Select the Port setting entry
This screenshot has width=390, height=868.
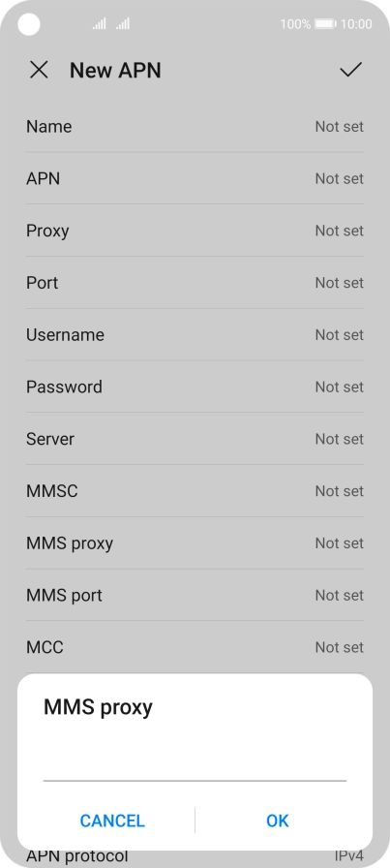195,282
